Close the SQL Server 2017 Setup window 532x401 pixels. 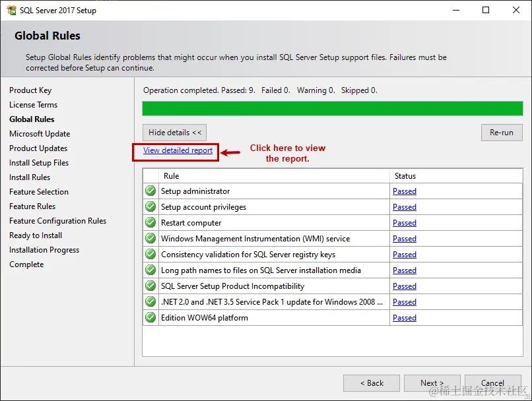[x=516, y=10]
